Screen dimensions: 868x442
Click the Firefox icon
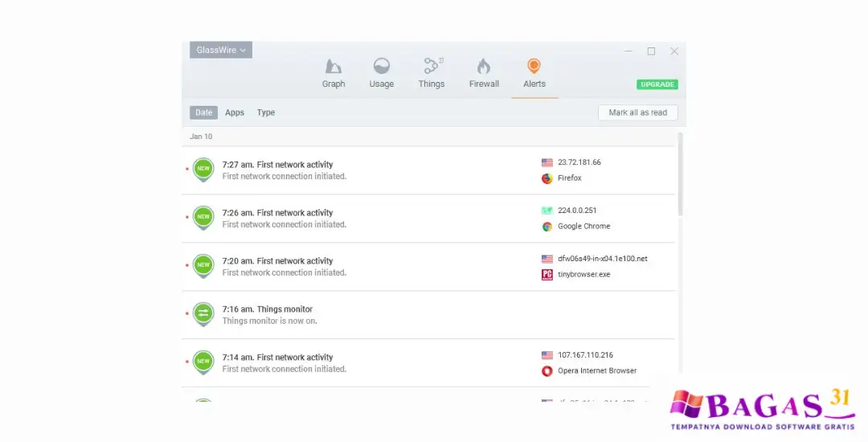click(x=547, y=178)
